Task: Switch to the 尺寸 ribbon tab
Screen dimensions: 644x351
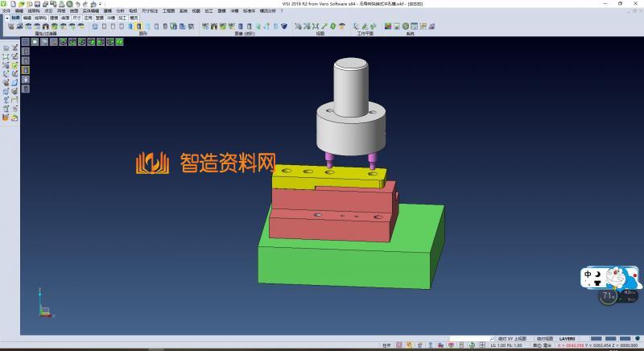Action: pyautogui.click(x=76, y=18)
